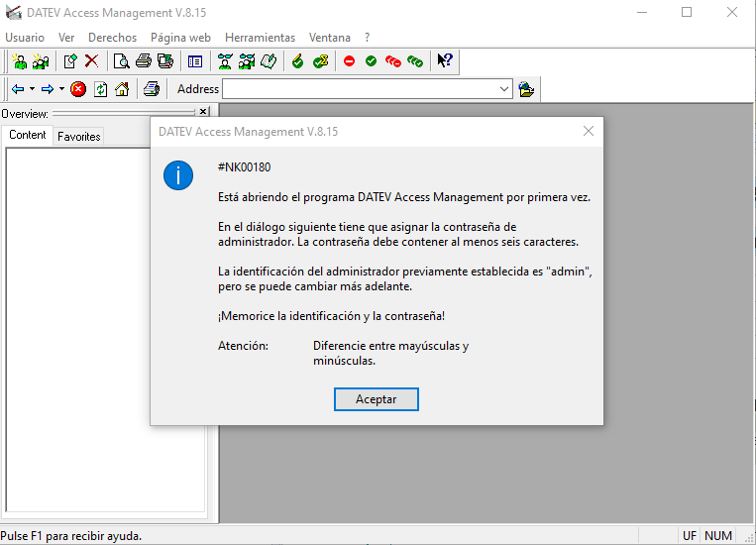This screenshot has height=545, width=756.
Task: Click '¡Memorice la identificación y la contraseña!' text
Action: (x=331, y=316)
